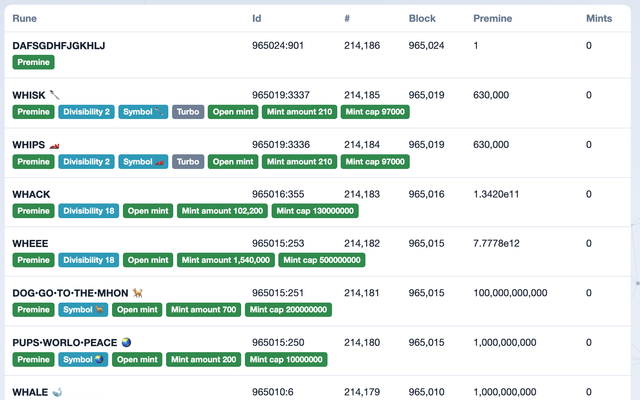Click Open mint tag in WHIPS row

pyautogui.click(x=233, y=162)
